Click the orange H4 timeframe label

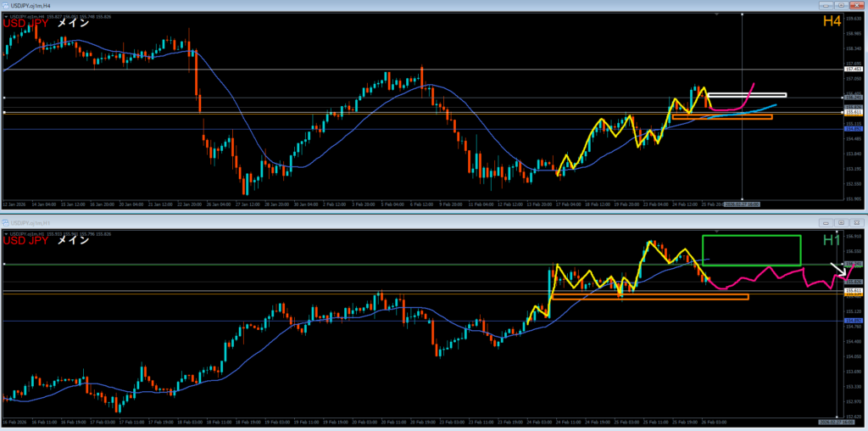(x=832, y=20)
